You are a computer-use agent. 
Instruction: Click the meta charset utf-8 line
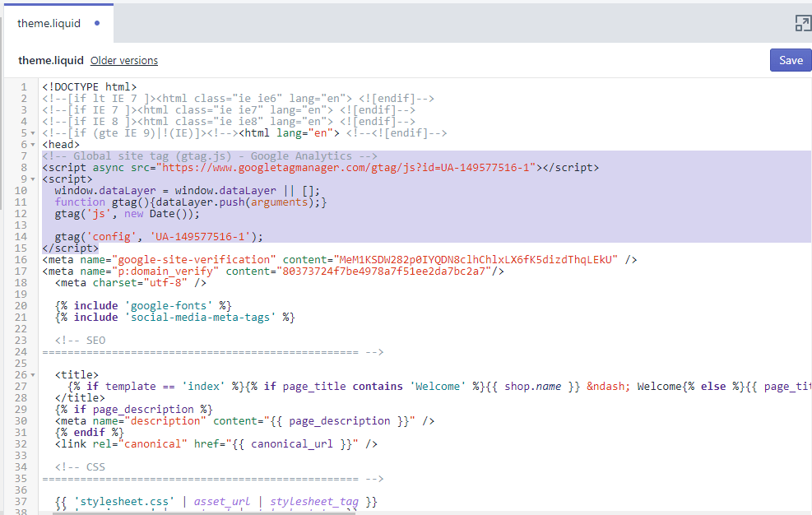pyautogui.click(x=131, y=283)
